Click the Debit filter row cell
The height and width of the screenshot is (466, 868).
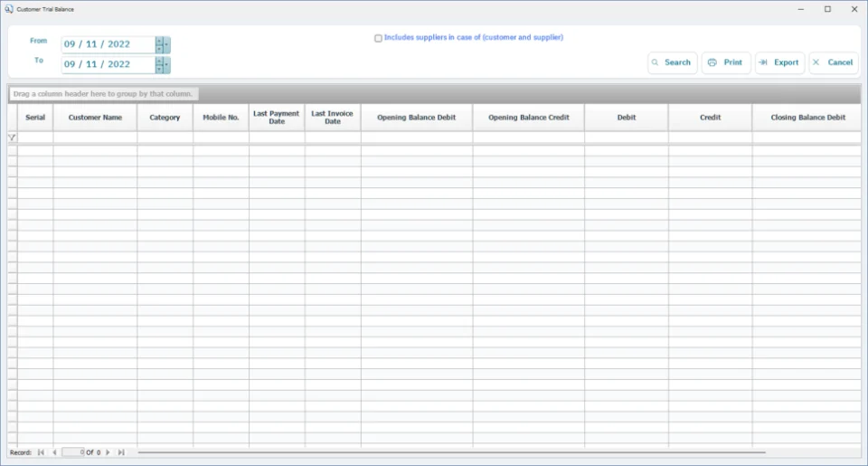point(627,138)
